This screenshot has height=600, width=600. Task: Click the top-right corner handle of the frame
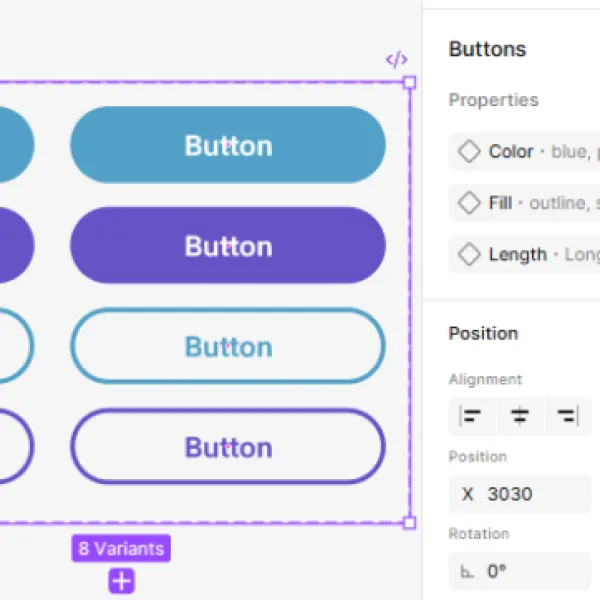coord(410,83)
